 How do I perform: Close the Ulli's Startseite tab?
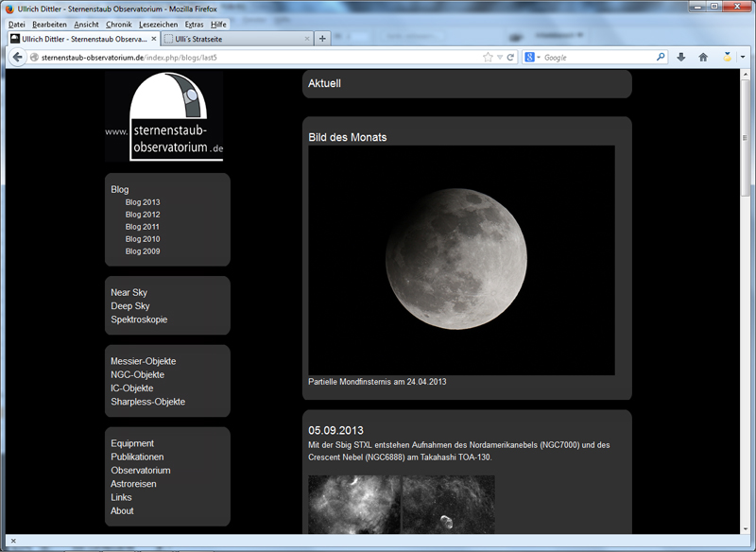(x=307, y=39)
